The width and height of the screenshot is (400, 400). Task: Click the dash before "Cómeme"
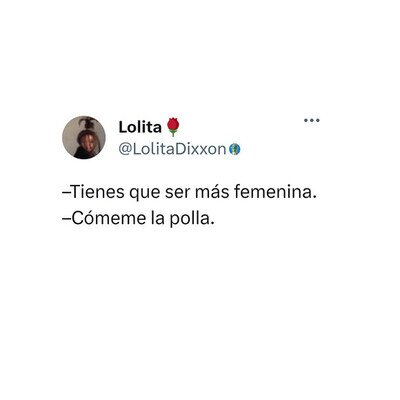click(x=66, y=219)
